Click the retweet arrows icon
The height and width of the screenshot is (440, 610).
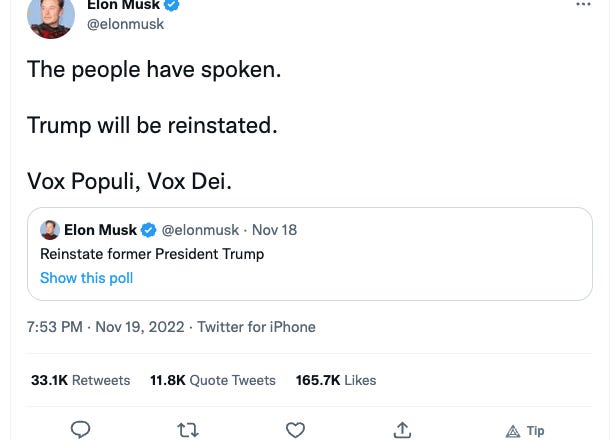(x=188, y=430)
